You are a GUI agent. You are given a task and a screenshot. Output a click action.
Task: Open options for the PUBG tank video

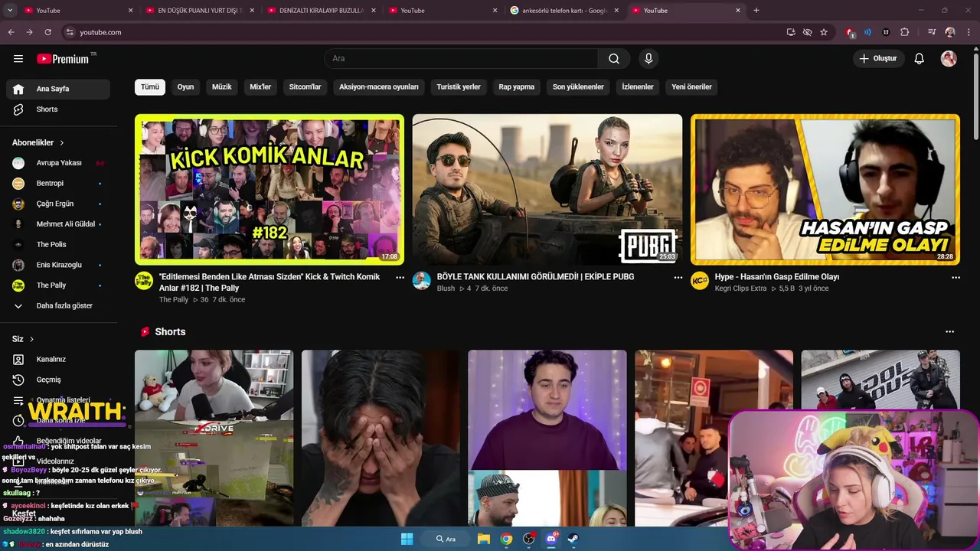click(678, 278)
